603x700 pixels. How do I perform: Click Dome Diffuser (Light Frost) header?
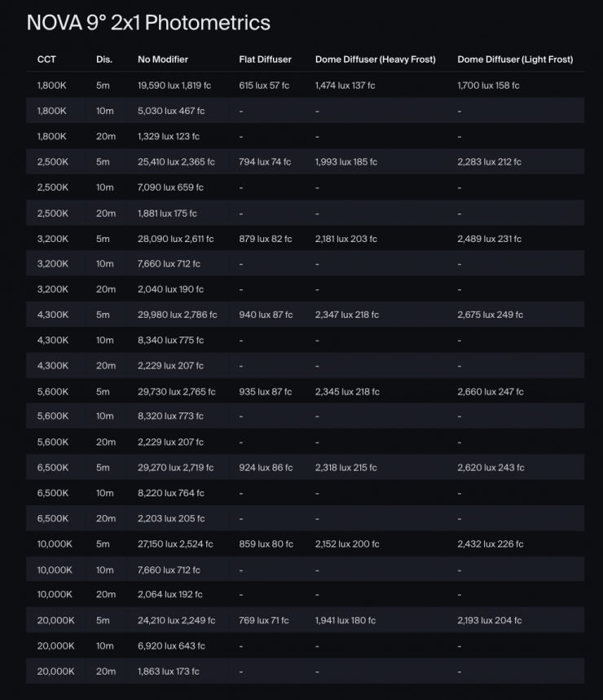click(x=515, y=59)
